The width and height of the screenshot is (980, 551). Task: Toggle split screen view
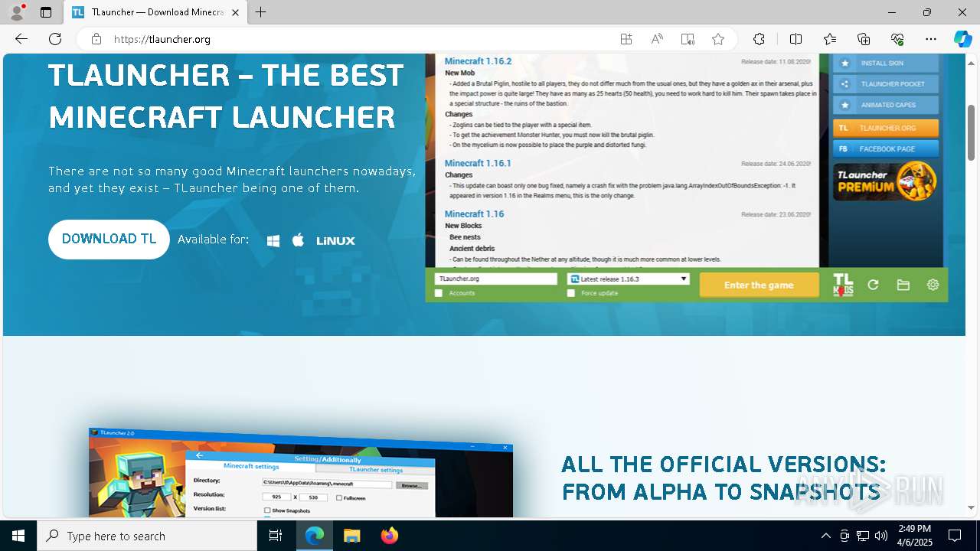point(795,39)
